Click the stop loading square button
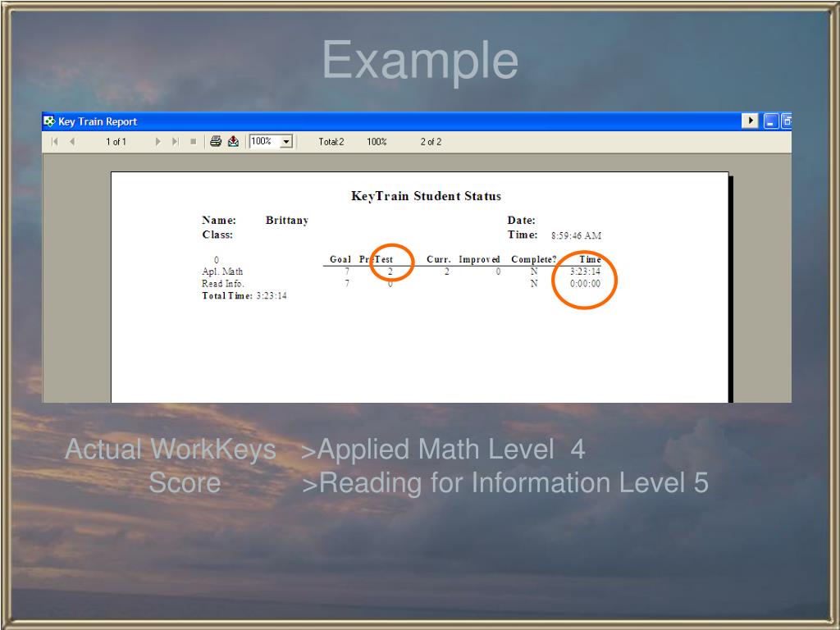The image size is (840, 630). [194, 142]
